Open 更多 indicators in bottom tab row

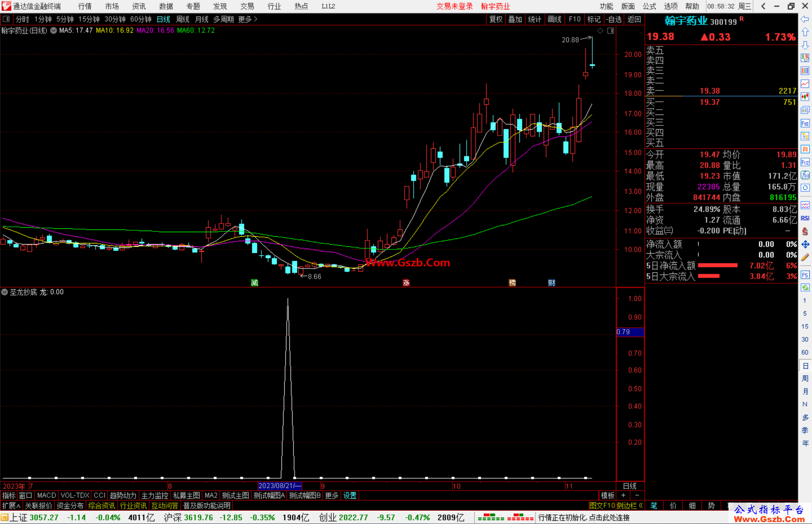[332, 495]
